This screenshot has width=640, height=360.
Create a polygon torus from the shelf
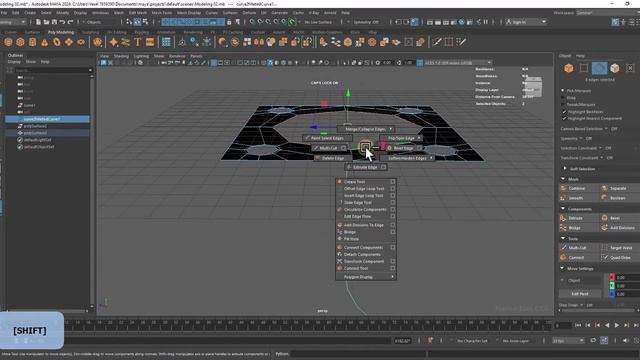click(57, 42)
